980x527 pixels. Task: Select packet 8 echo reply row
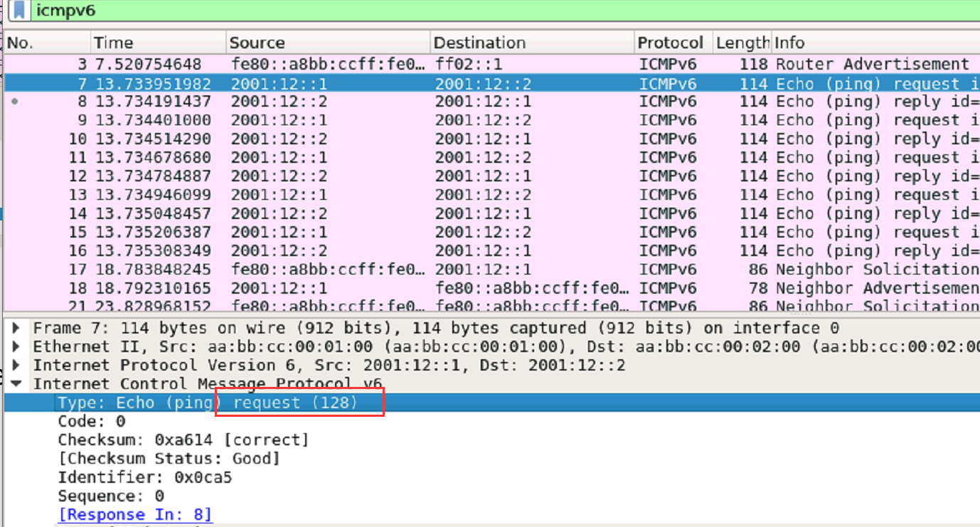pos(492,102)
